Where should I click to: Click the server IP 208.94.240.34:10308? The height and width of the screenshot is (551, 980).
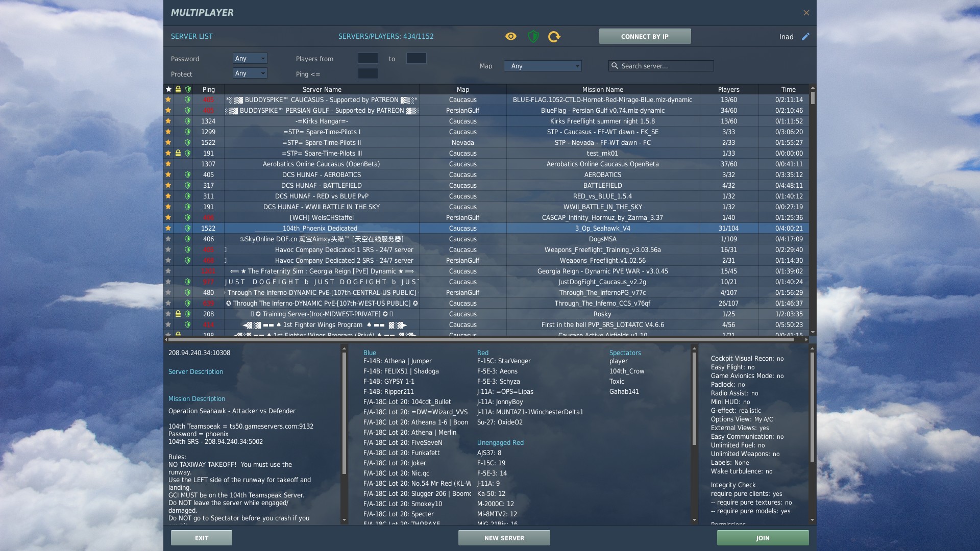[199, 353]
